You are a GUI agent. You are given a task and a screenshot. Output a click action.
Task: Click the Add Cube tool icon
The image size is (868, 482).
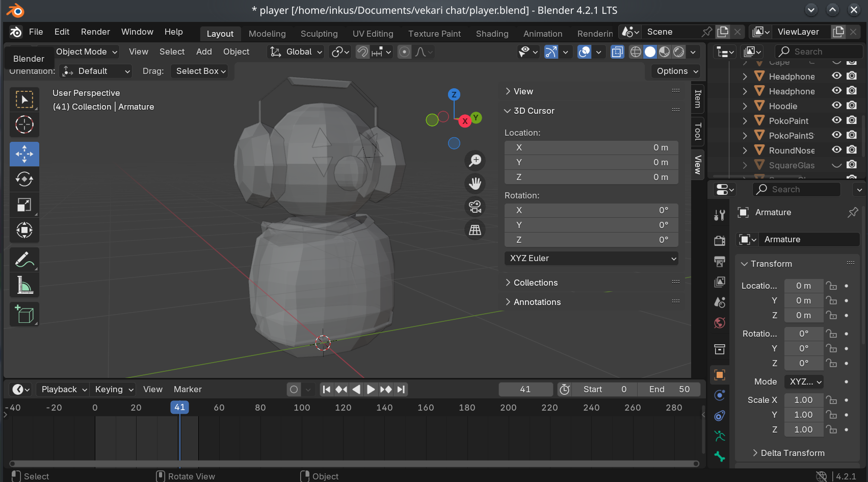[24, 314]
